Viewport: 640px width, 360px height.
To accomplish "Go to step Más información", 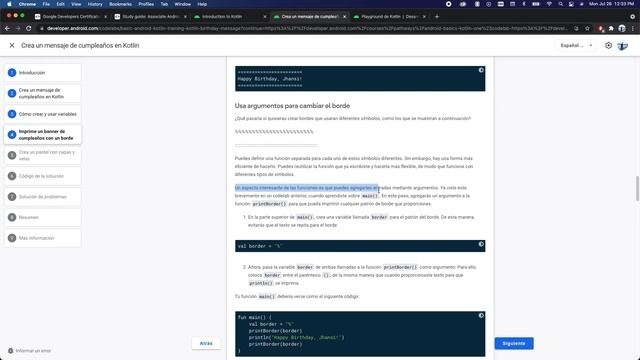I will (43, 238).
